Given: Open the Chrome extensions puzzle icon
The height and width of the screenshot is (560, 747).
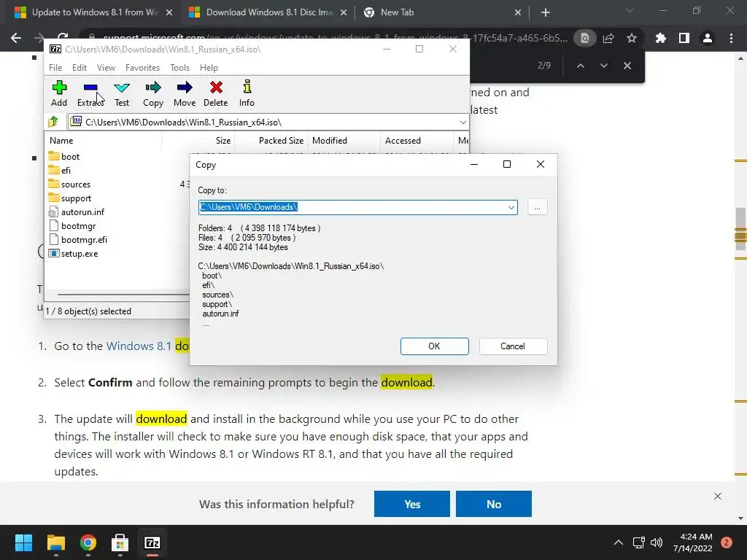Looking at the screenshot, I should point(661,38).
